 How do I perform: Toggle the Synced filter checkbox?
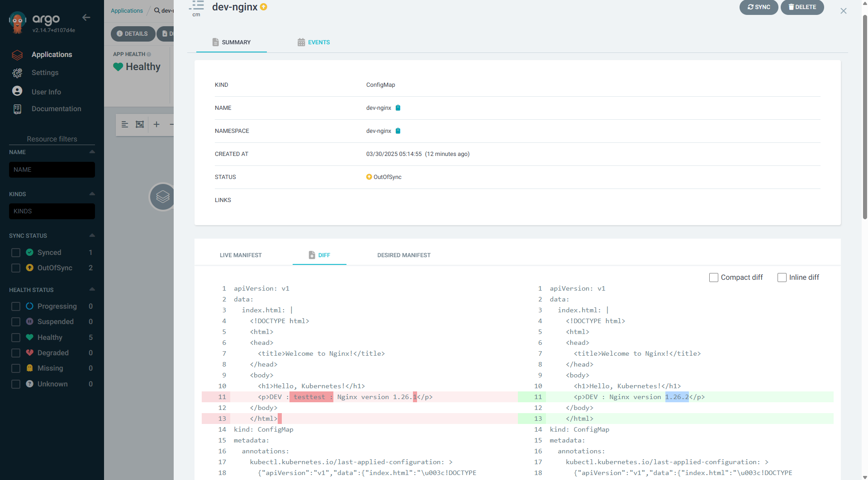coord(16,253)
